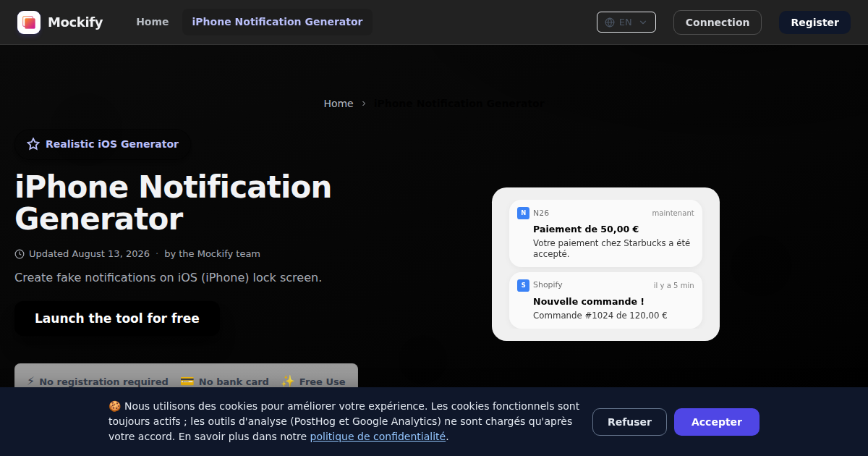Click Free Use text
Screen dimensions: 868x456
(323, 381)
